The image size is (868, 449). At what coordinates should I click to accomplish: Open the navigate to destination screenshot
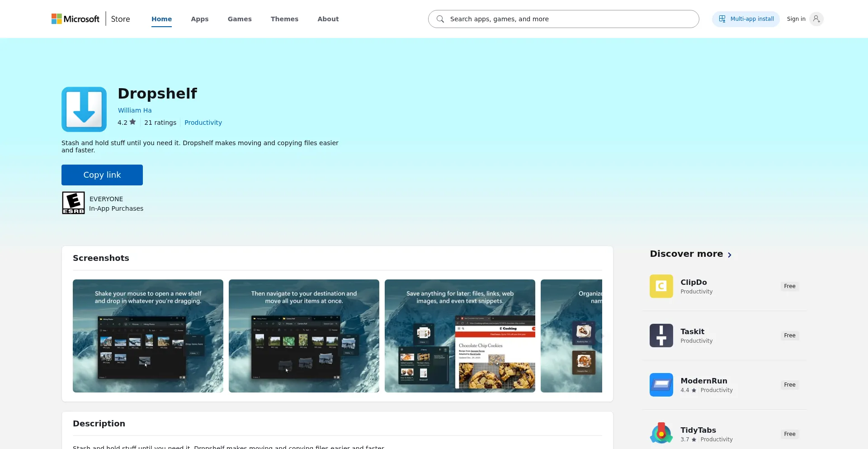(x=304, y=336)
